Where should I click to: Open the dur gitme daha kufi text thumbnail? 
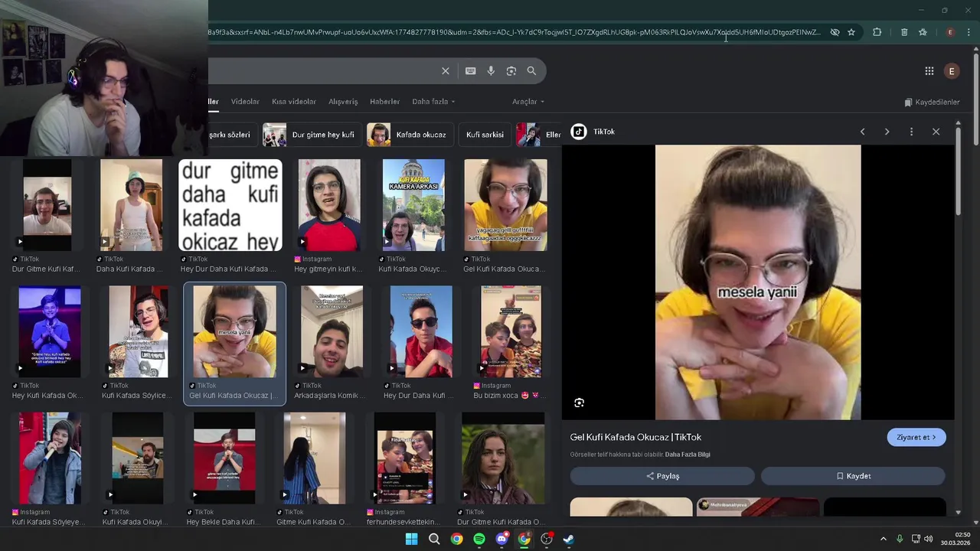[230, 205]
